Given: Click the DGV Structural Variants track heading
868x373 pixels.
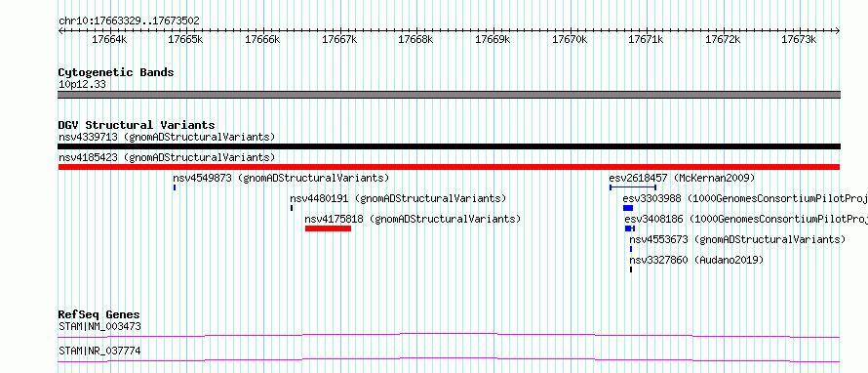Looking at the screenshot, I should click(x=137, y=125).
